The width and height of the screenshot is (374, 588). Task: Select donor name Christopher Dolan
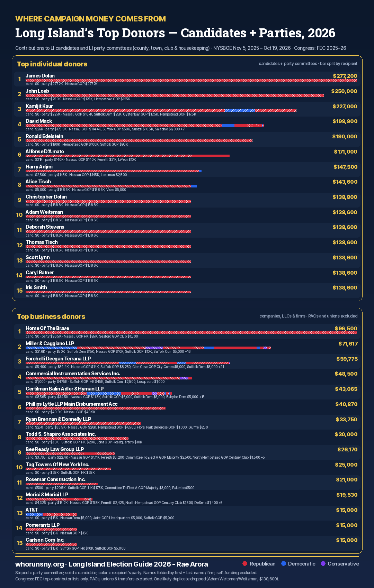[x=46, y=197]
